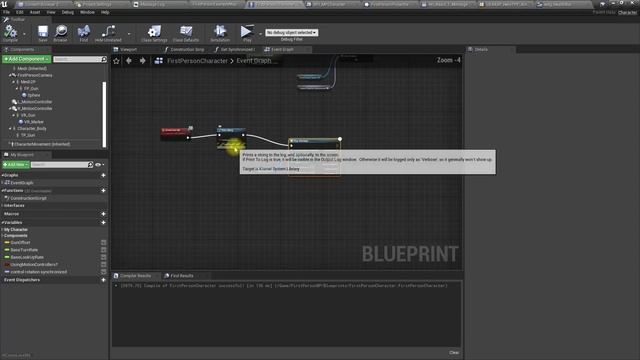The height and width of the screenshot is (360, 640).
Task: Expand the Interfaces section
Action: [x=2, y=206]
